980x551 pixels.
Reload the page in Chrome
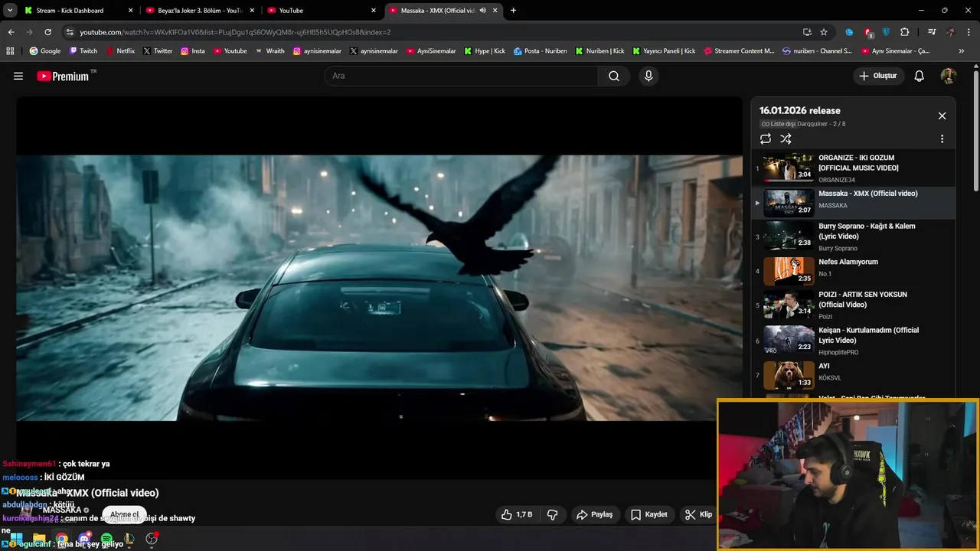point(47,32)
